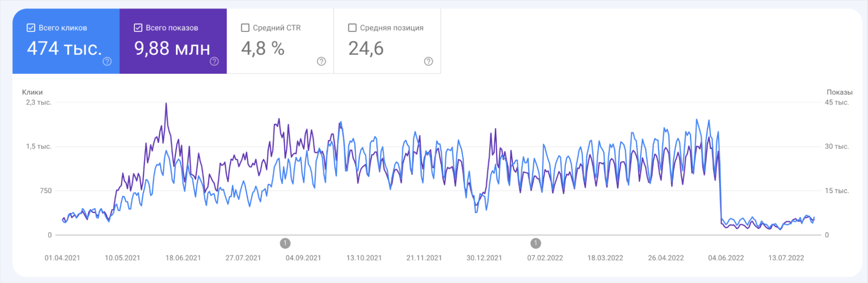
Task: Uncheck the Всего кликов checkbox
Action: 31,28
